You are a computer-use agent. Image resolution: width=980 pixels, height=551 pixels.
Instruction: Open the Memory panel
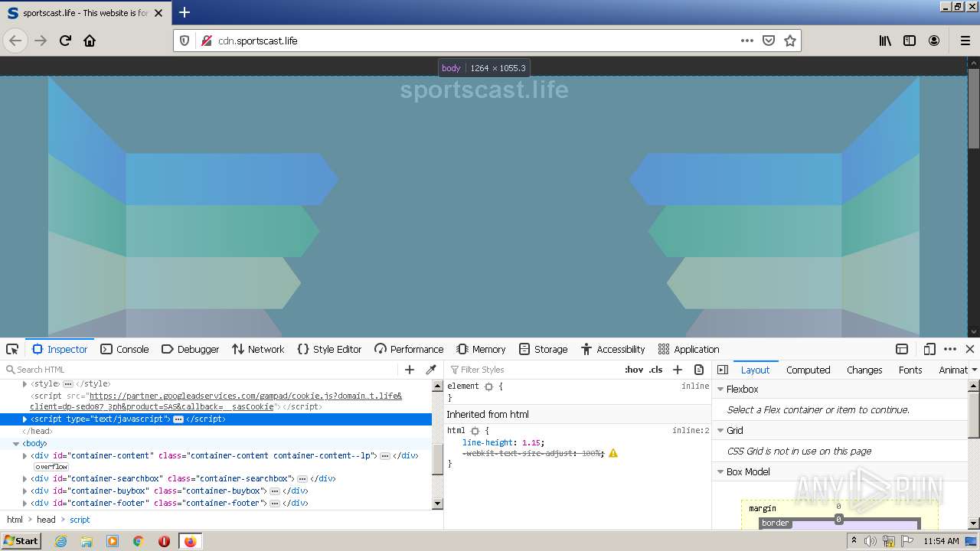(x=481, y=349)
